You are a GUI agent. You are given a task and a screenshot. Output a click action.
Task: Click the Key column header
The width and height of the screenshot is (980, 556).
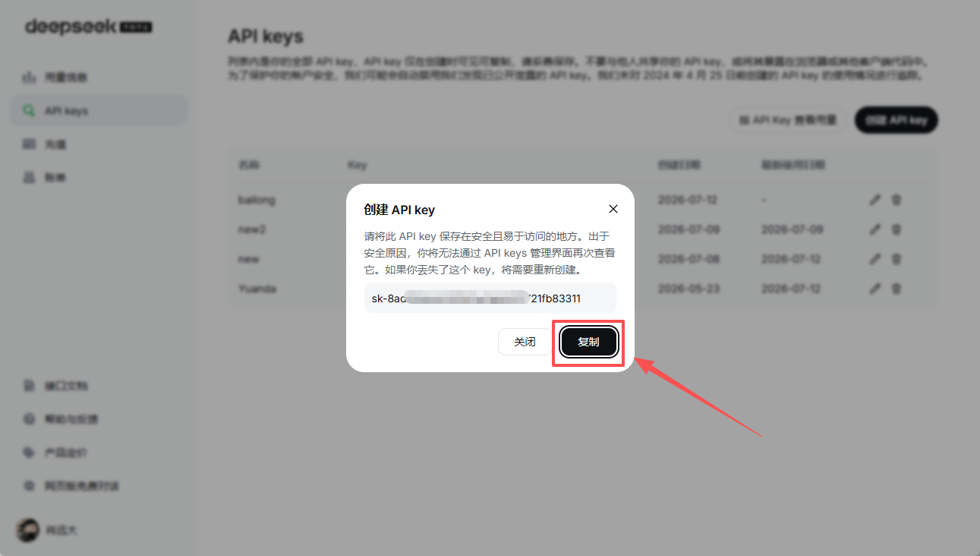[357, 164]
